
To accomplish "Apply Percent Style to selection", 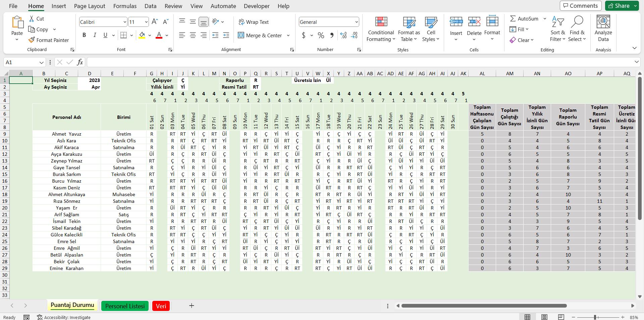I will 321,35.
